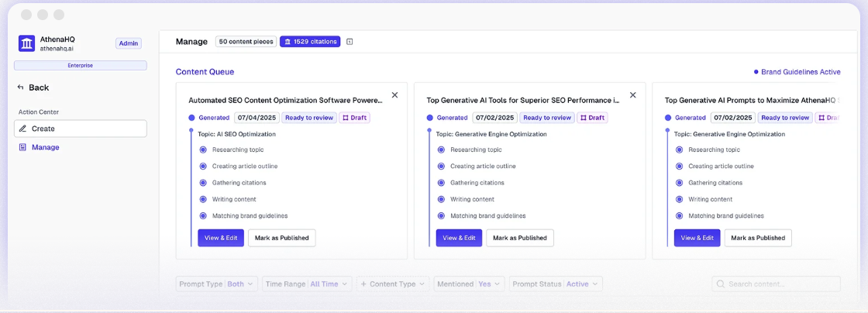Screen dimensions: 868x313
Task: Click the 1529 citations badge
Action: tap(310, 42)
